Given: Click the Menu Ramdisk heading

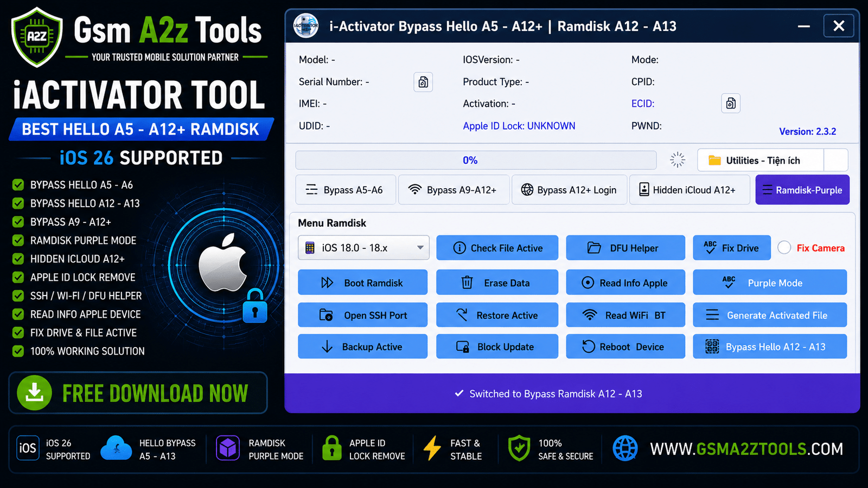Looking at the screenshot, I should pyautogui.click(x=332, y=223).
